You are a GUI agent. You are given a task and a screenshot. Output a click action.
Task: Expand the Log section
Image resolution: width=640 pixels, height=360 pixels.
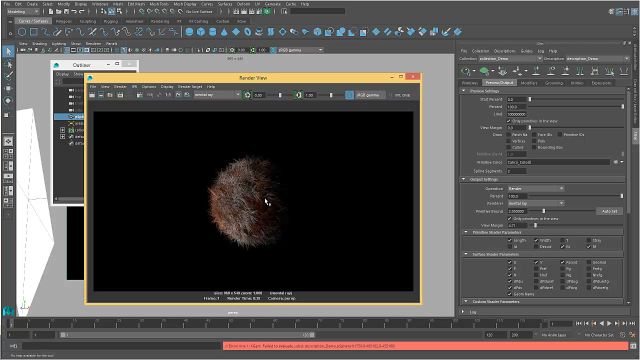[x=463, y=312]
